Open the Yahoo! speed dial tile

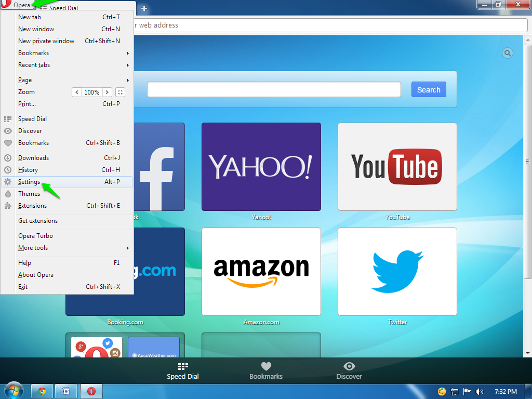261,167
